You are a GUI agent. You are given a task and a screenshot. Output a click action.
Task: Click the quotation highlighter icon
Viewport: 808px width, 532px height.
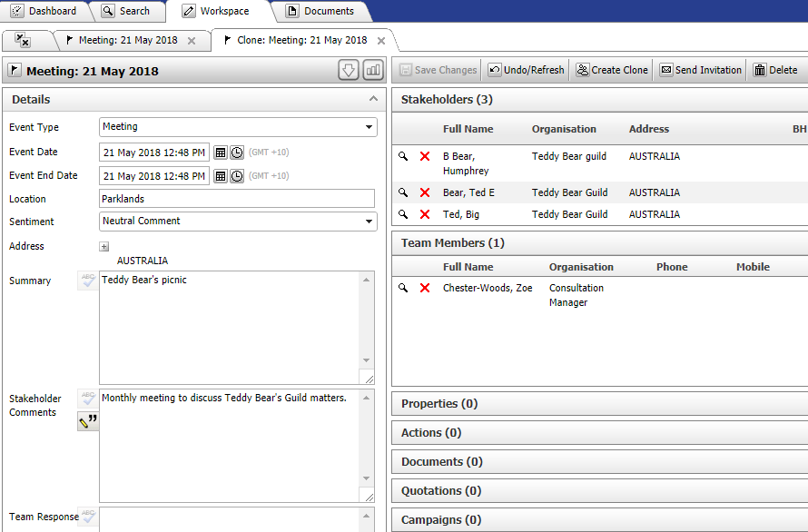87,421
